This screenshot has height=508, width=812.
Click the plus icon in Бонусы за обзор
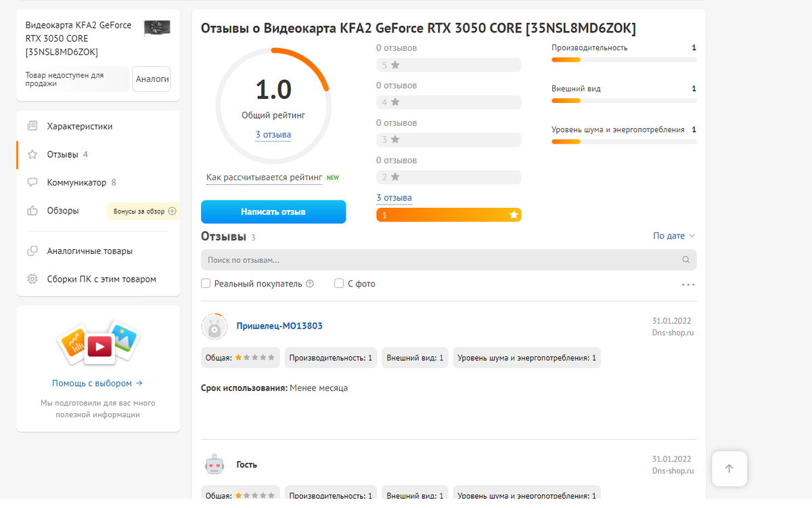click(172, 211)
